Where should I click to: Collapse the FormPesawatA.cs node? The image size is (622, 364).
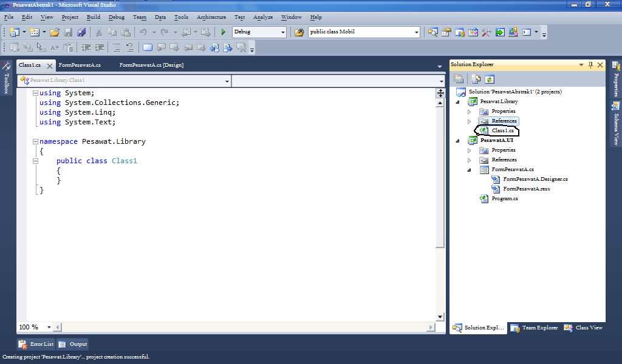470,169
